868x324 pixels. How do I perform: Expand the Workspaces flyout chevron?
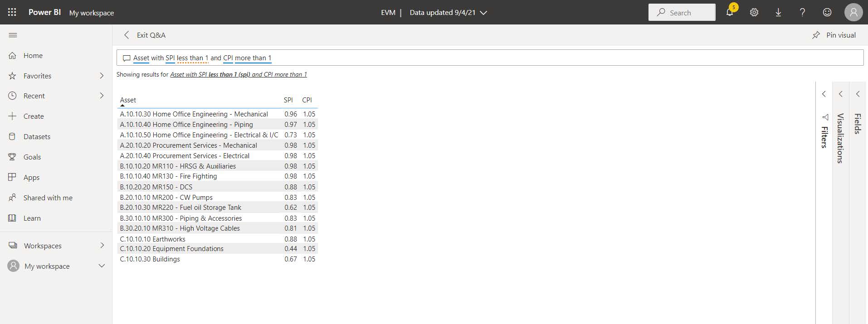(x=102, y=246)
